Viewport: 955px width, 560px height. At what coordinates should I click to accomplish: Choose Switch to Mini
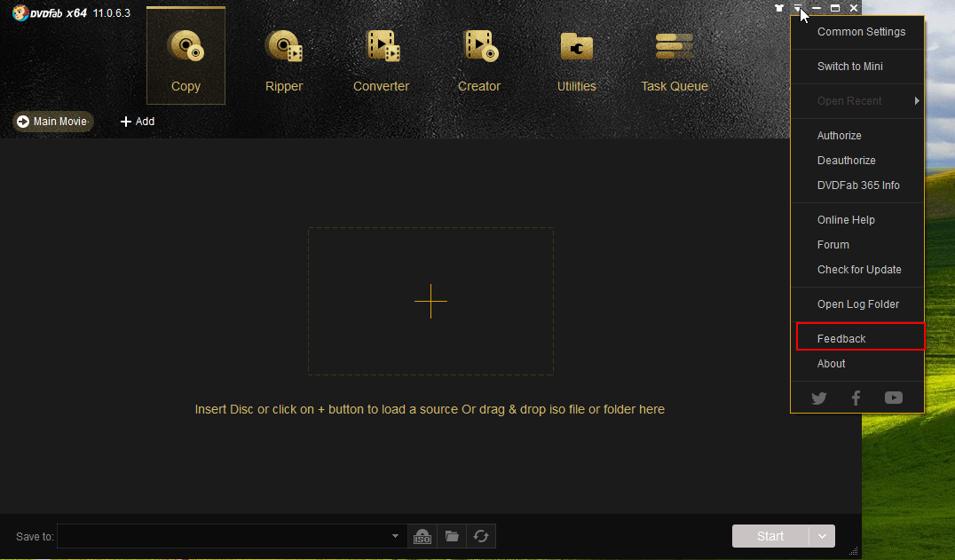[849, 67]
